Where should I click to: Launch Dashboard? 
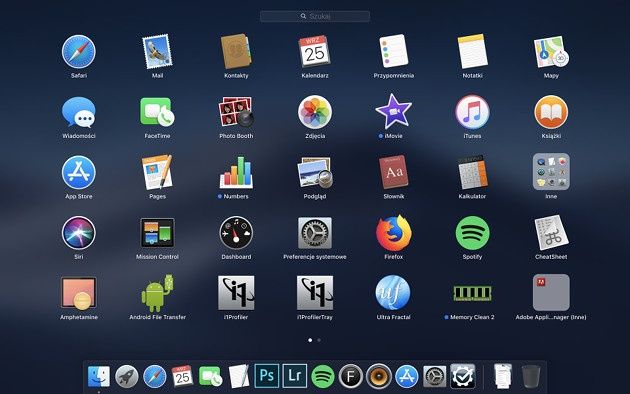click(236, 233)
